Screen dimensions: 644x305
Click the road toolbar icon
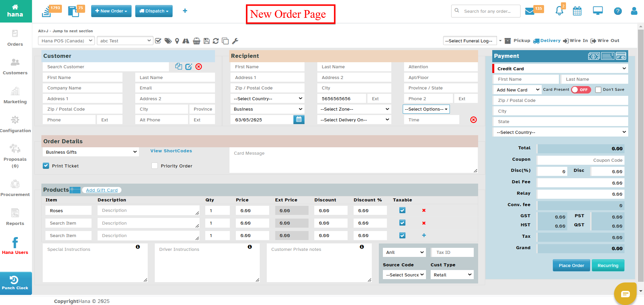pyautogui.click(x=186, y=41)
